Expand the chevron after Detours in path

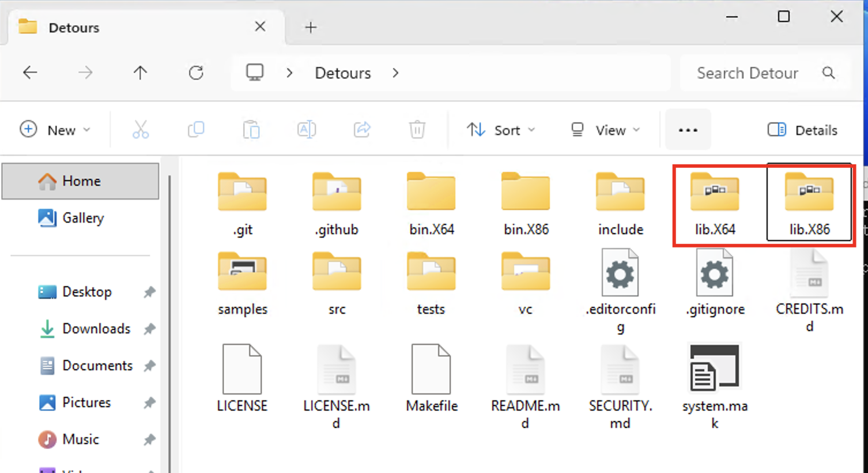395,73
